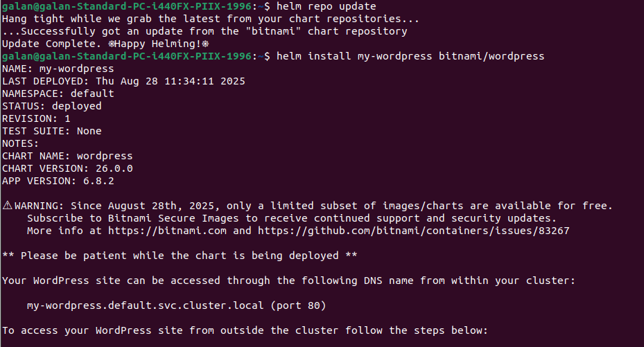Click the 'NAMESPACE: default' line
Screen dimensions: 644x347
[x=58, y=94]
